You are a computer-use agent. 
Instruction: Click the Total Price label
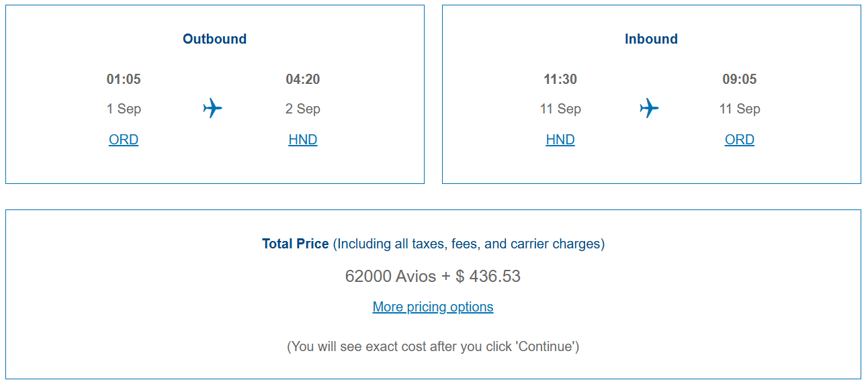coord(296,244)
